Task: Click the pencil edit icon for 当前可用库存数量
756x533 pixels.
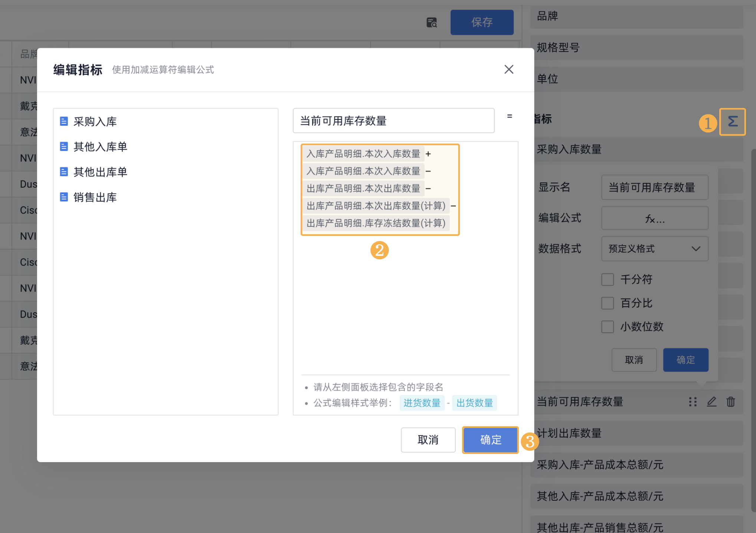Action: click(711, 402)
